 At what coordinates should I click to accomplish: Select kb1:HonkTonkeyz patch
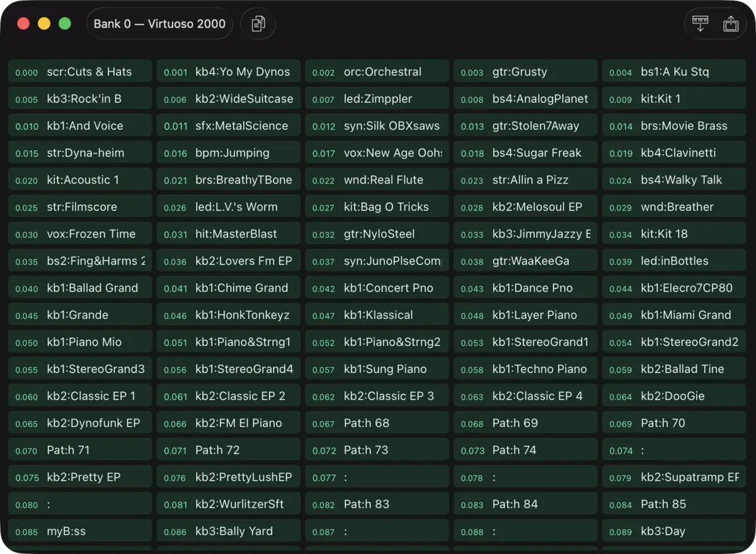(x=229, y=315)
